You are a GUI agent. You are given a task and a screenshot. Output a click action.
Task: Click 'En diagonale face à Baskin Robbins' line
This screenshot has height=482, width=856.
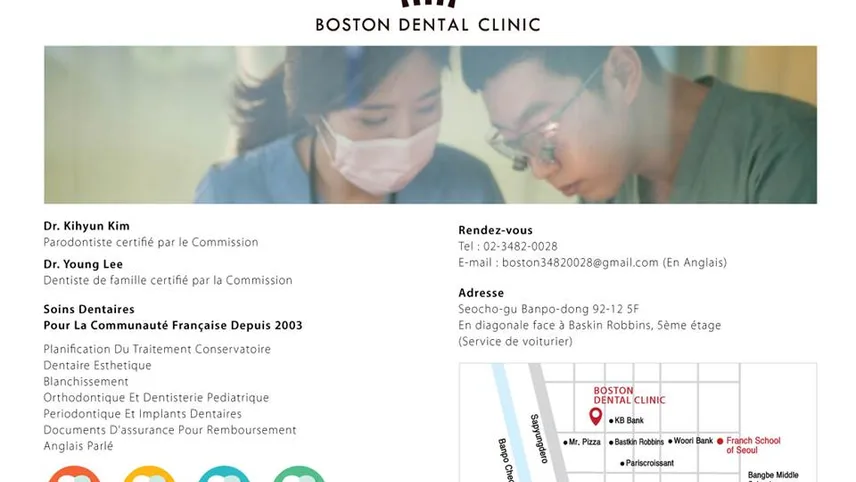pyautogui.click(x=590, y=325)
